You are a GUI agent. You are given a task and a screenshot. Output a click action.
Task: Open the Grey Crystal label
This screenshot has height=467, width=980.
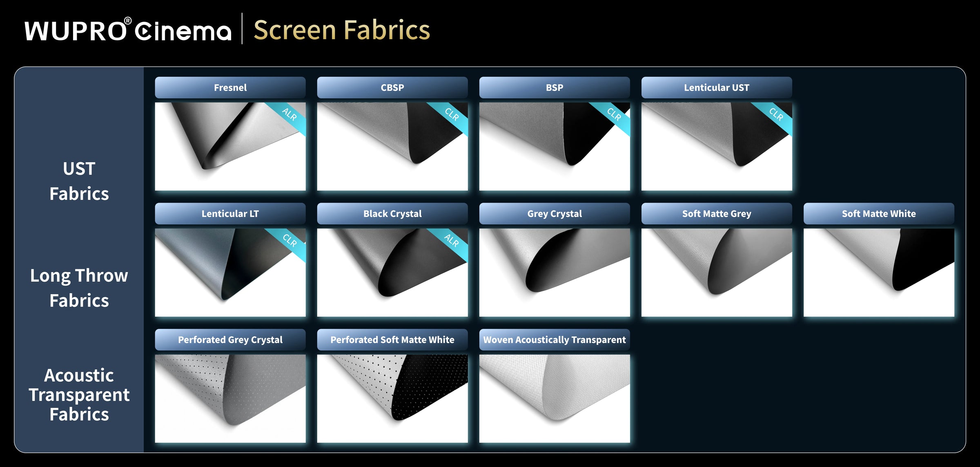point(555,214)
